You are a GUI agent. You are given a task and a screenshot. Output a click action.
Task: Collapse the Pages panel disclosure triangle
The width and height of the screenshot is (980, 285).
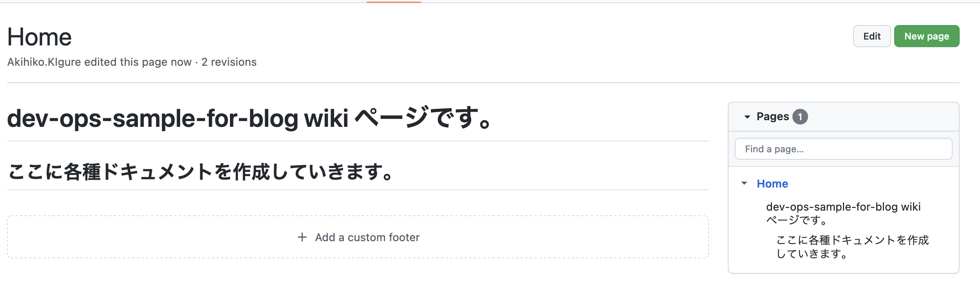(747, 117)
